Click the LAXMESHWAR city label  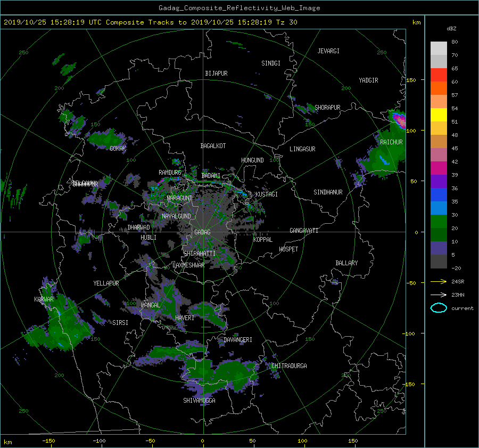[x=188, y=265]
